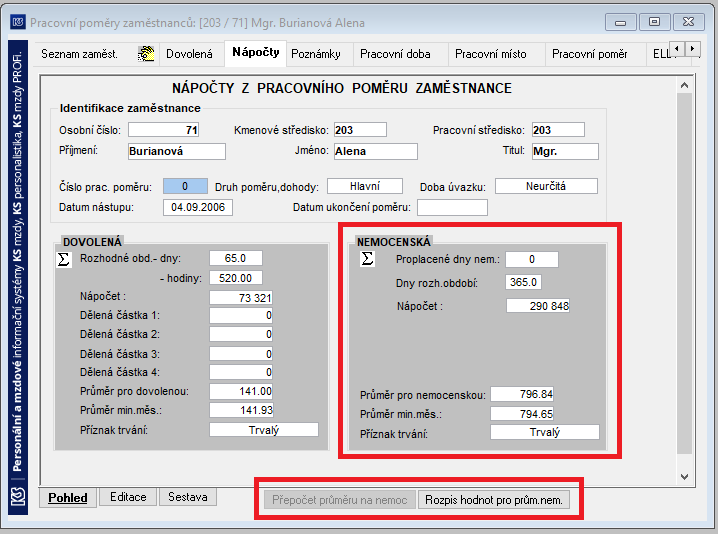Click the empty Datum ukončení poměru field
This screenshot has height=534, width=718.
coord(452,207)
